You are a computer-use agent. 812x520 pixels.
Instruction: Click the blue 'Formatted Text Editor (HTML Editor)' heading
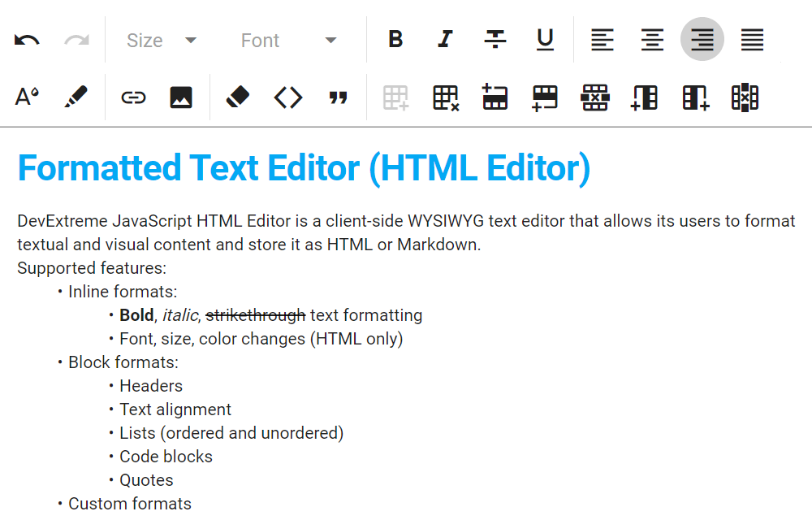tap(304, 168)
